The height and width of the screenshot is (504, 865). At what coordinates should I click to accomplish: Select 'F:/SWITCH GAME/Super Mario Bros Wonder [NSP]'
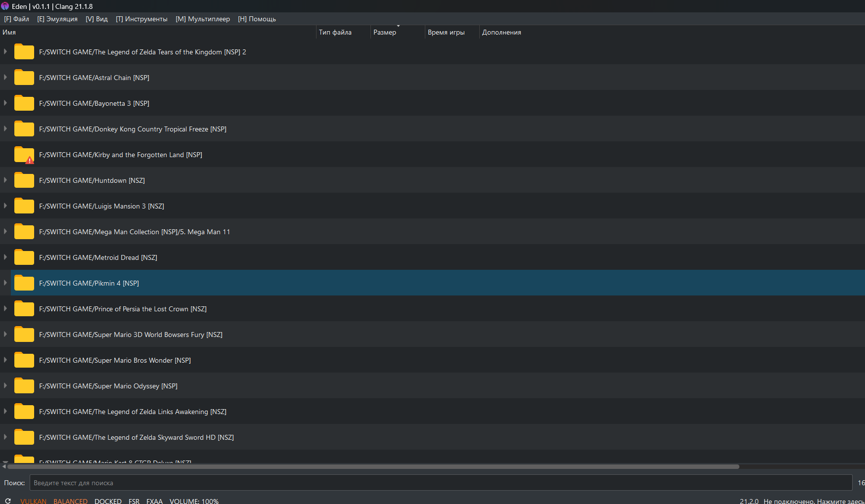(x=115, y=360)
